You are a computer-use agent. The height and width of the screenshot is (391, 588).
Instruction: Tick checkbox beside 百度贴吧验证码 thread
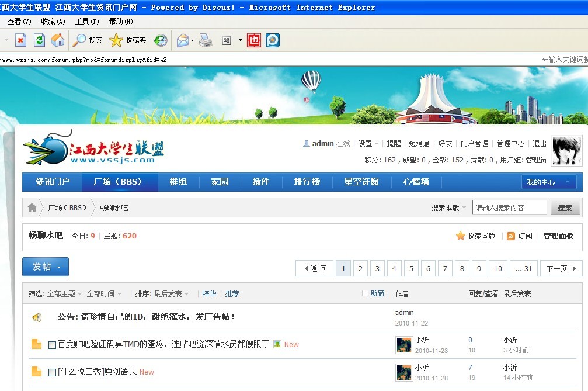(x=52, y=345)
